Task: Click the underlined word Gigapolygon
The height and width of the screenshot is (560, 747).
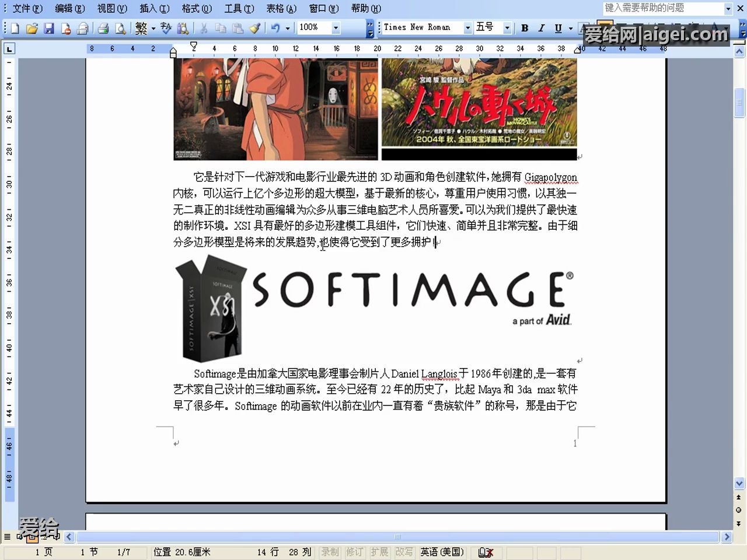Action: pyautogui.click(x=550, y=177)
